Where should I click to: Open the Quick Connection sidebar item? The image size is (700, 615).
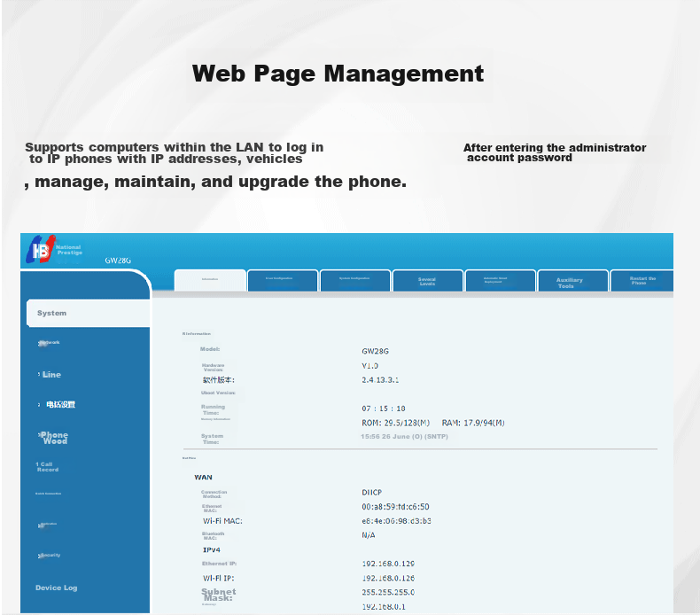point(48,494)
